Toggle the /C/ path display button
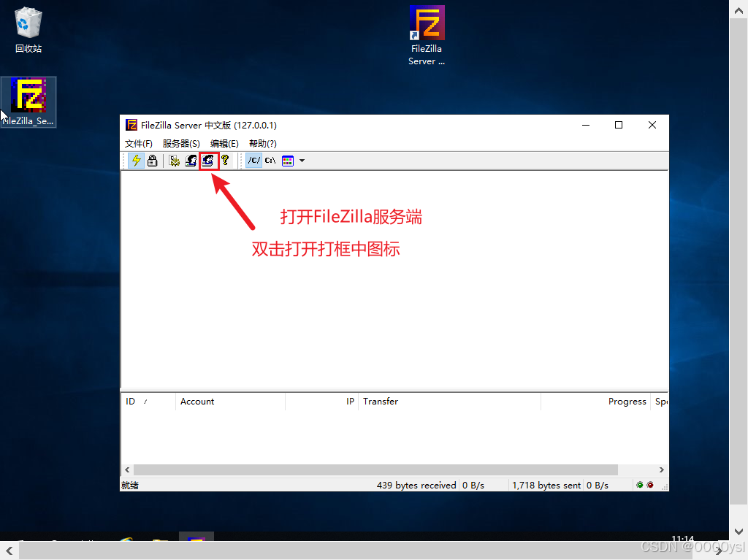This screenshot has height=560, width=748. pyautogui.click(x=253, y=161)
